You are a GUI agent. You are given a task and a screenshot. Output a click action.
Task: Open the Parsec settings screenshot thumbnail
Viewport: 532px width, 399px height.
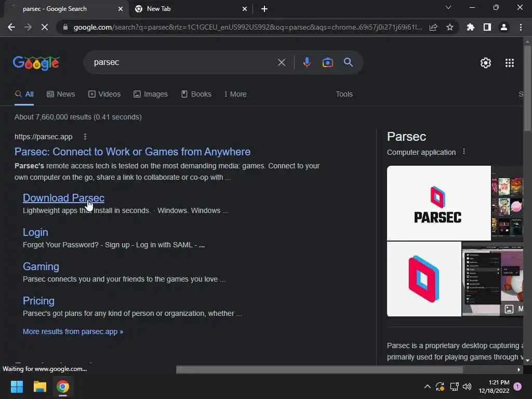tap(493, 279)
